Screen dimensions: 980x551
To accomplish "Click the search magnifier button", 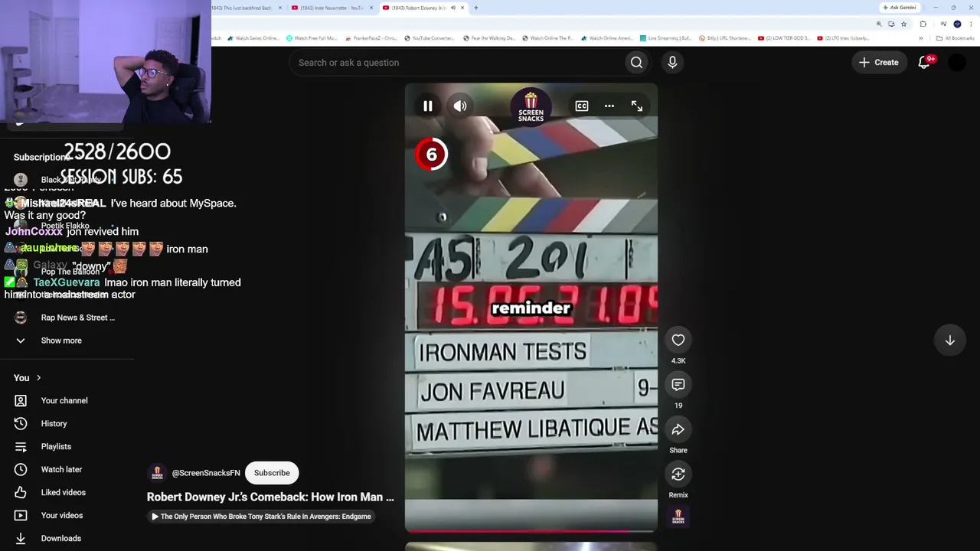I will click(636, 63).
